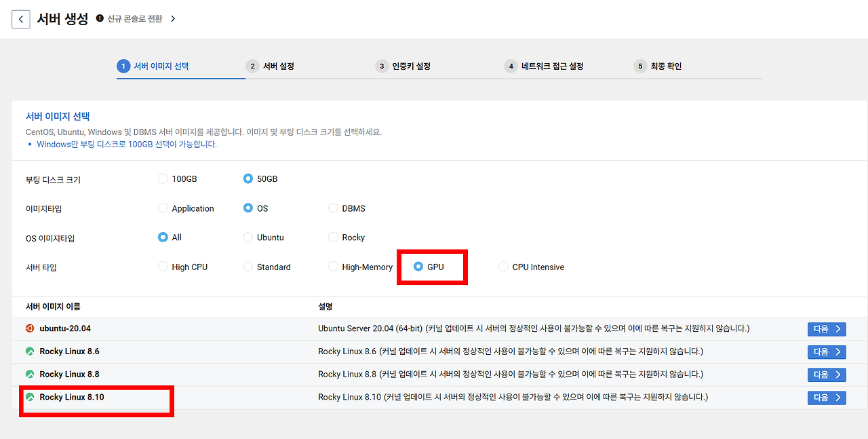Select Rocky OS image type
Viewport: 868px width, 439px height.
pos(333,237)
